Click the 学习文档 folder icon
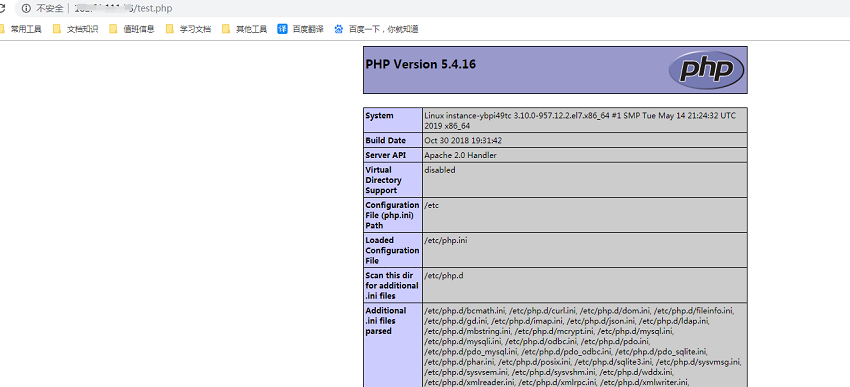850x387 pixels. click(x=170, y=29)
